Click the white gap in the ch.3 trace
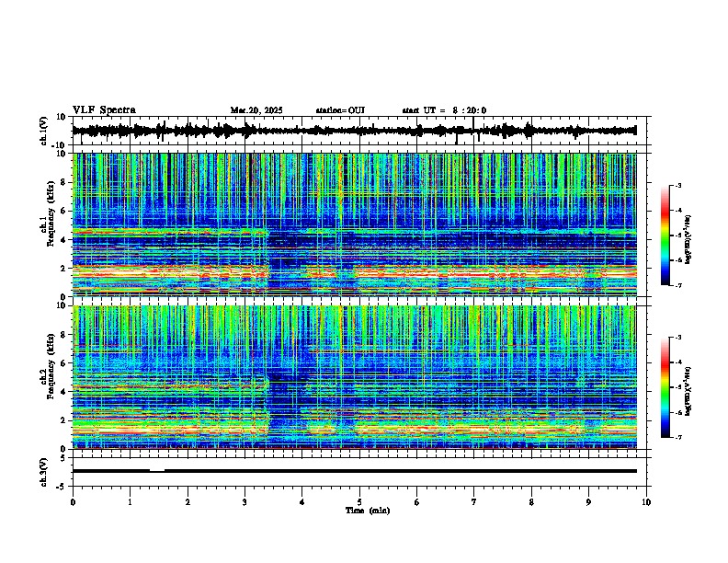 (x=157, y=471)
